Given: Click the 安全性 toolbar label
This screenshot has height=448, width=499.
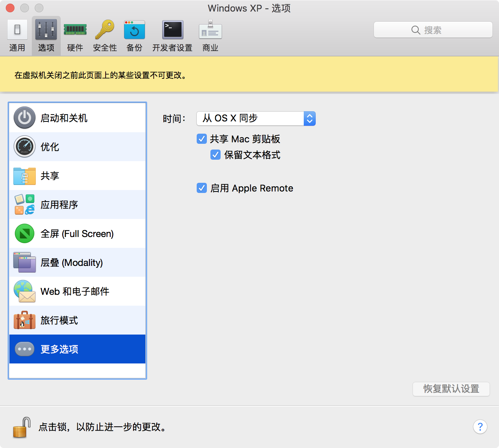Looking at the screenshot, I should coord(105,48).
